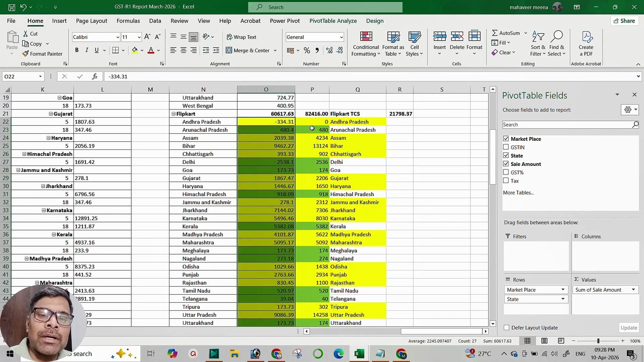The image size is (644, 362).
Task: Toggle Italic formatting button
Action: coord(87,50)
